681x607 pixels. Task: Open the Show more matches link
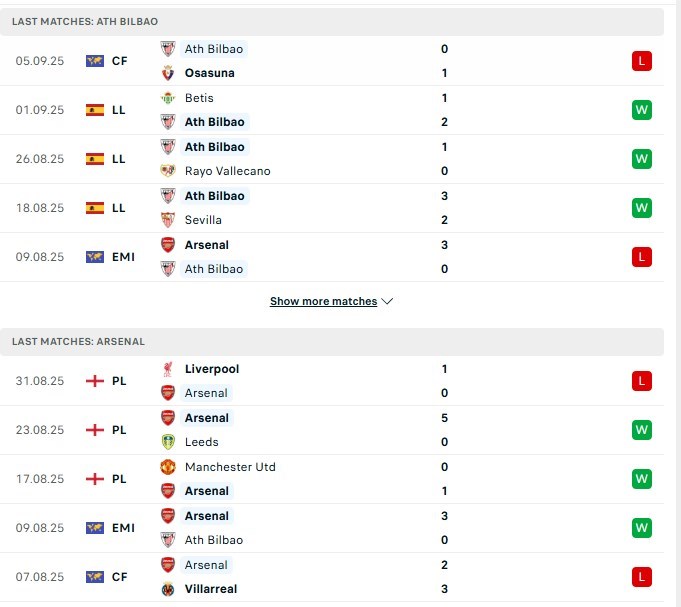(323, 301)
